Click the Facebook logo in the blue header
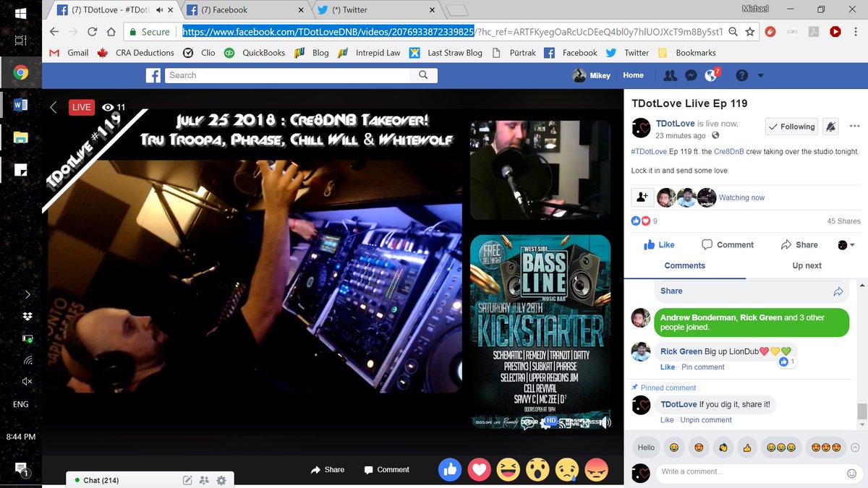 [153, 75]
